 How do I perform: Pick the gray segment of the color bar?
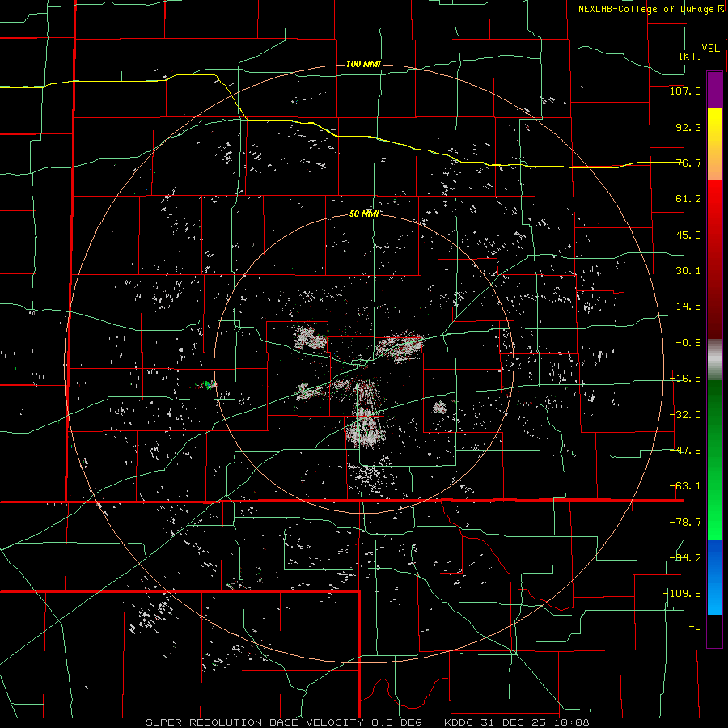[714, 360]
